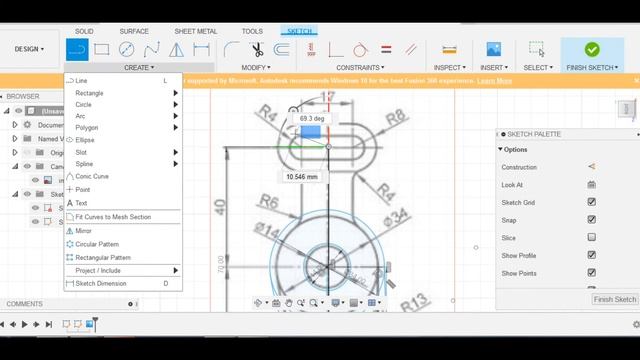The image size is (640, 360).
Task: Click the Orbit icon in navigation bar
Action: [x=258, y=303]
